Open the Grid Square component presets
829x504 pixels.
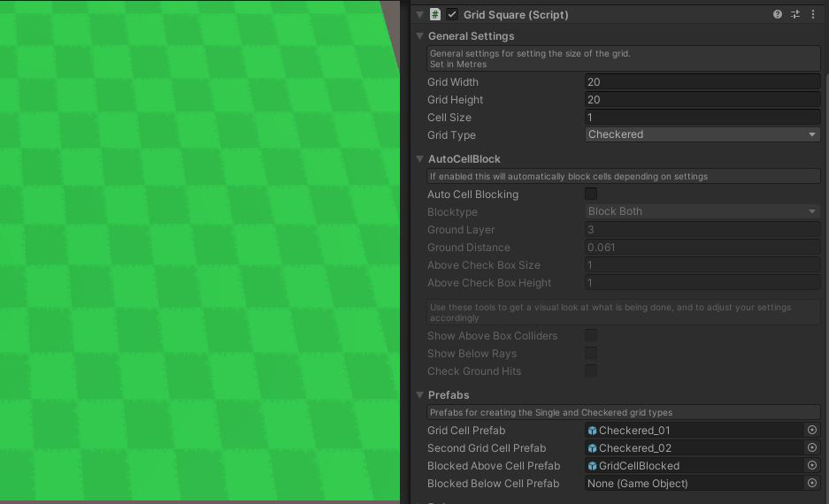click(795, 14)
